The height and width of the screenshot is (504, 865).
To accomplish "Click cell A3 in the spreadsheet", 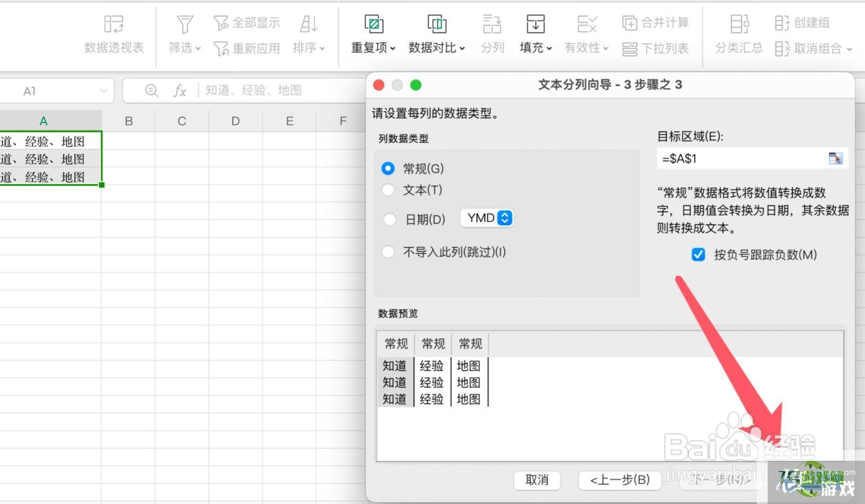I will click(50, 177).
